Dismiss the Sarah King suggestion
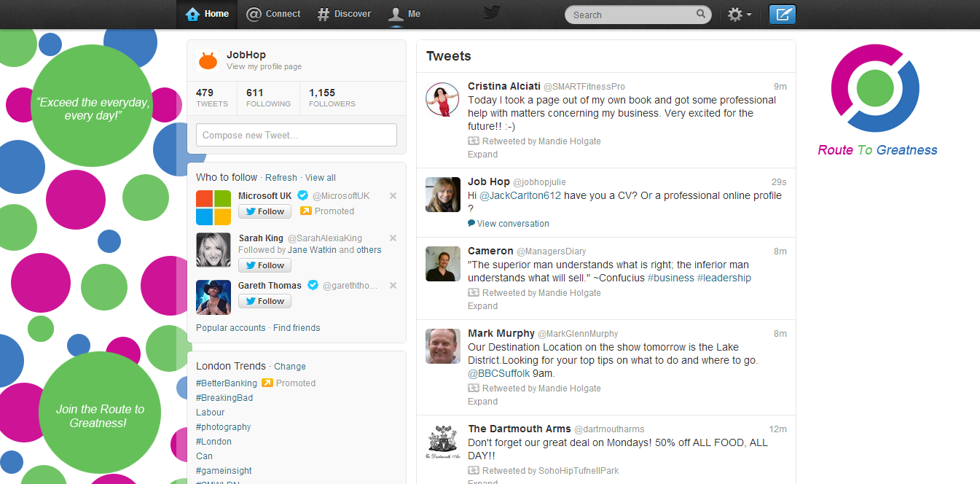The width and height of the screenshot is (980, 484). pyautogui.click(x=393, y=238)
